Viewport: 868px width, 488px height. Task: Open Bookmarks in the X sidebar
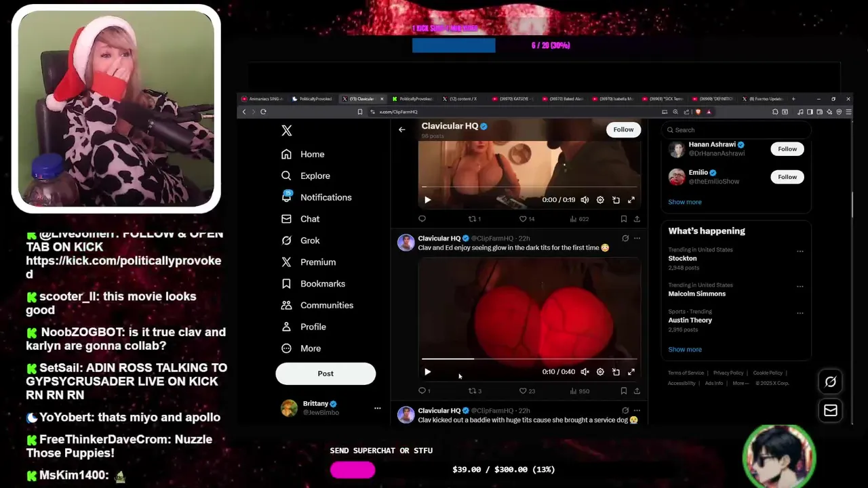313,284
